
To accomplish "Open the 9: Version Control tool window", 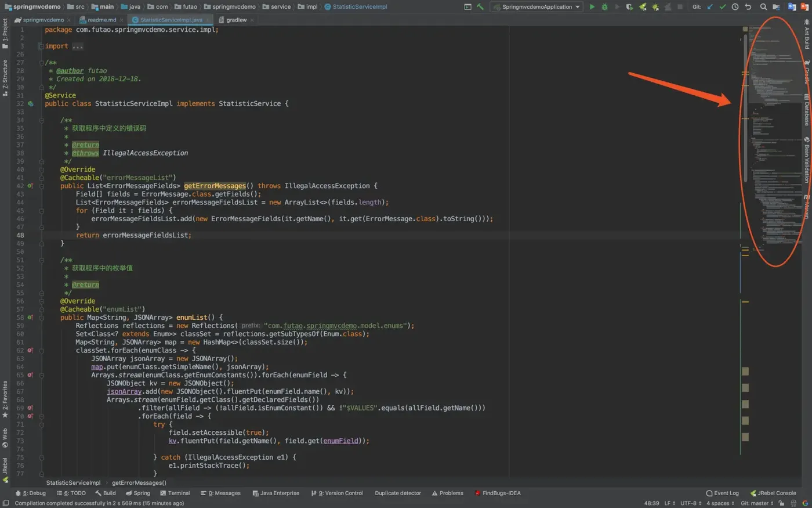I will (x=337, y=493).
